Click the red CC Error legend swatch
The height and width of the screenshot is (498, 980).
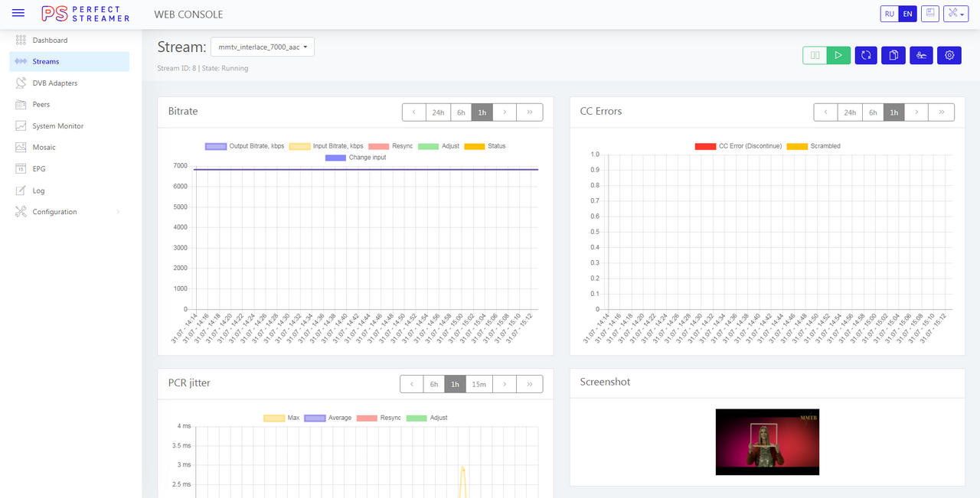point(704,146)
